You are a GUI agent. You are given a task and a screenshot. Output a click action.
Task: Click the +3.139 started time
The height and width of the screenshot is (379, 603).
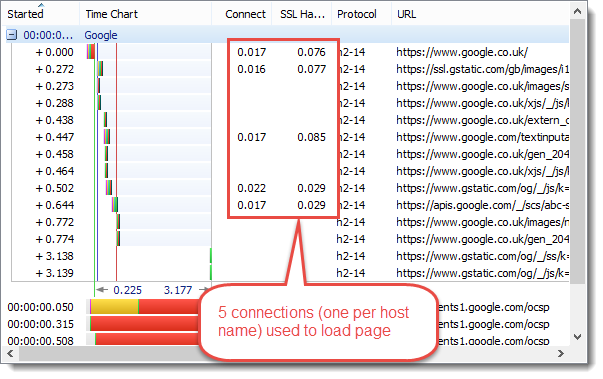pos(54,273)
